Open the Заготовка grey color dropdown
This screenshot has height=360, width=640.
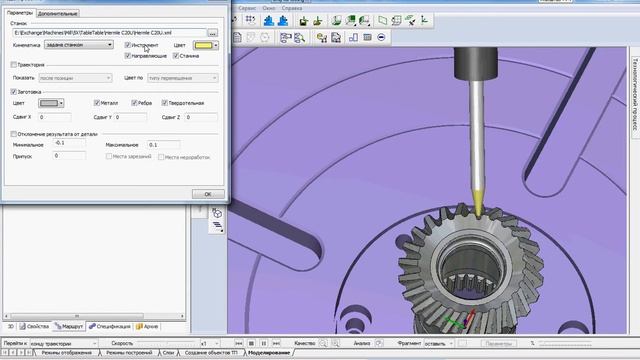(51, 103)
